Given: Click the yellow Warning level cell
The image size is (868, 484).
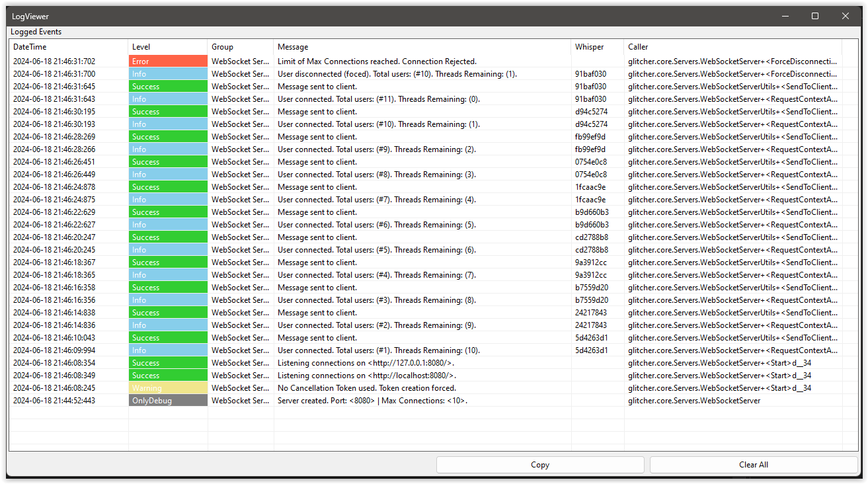Looking at the screenshot, I should (168, 388).
